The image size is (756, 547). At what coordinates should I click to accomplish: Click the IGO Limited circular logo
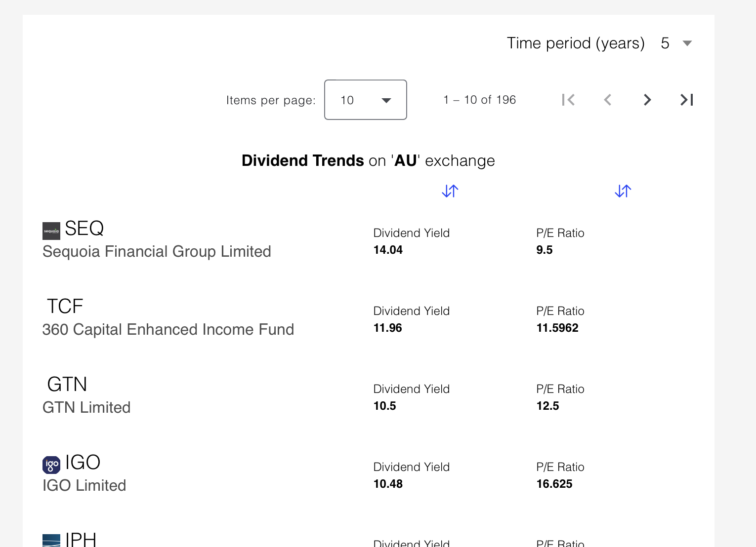tap(51, 465)
